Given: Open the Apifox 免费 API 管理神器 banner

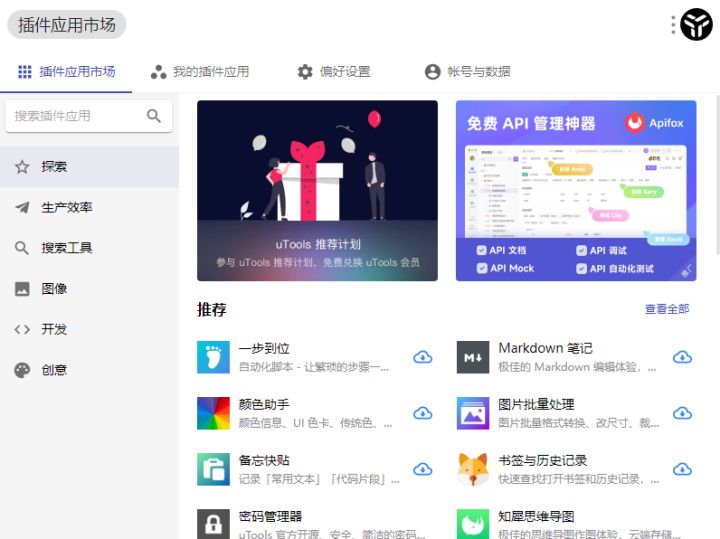Looking at the screenshot, I should 576,191.
